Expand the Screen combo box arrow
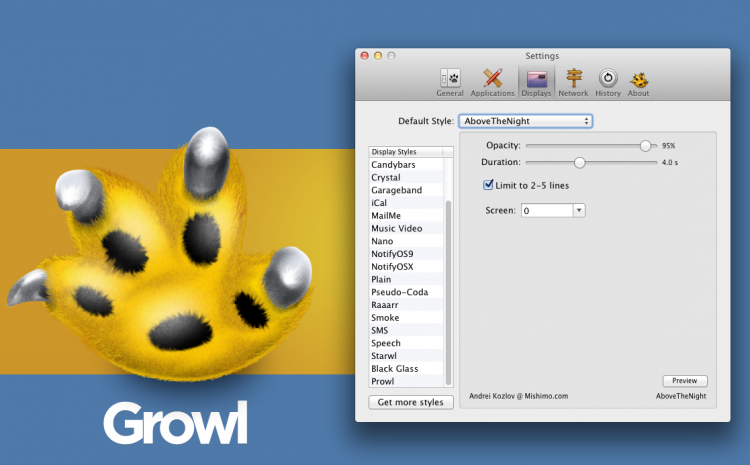Viewport: 750px width, 465px height. (579, 210)
